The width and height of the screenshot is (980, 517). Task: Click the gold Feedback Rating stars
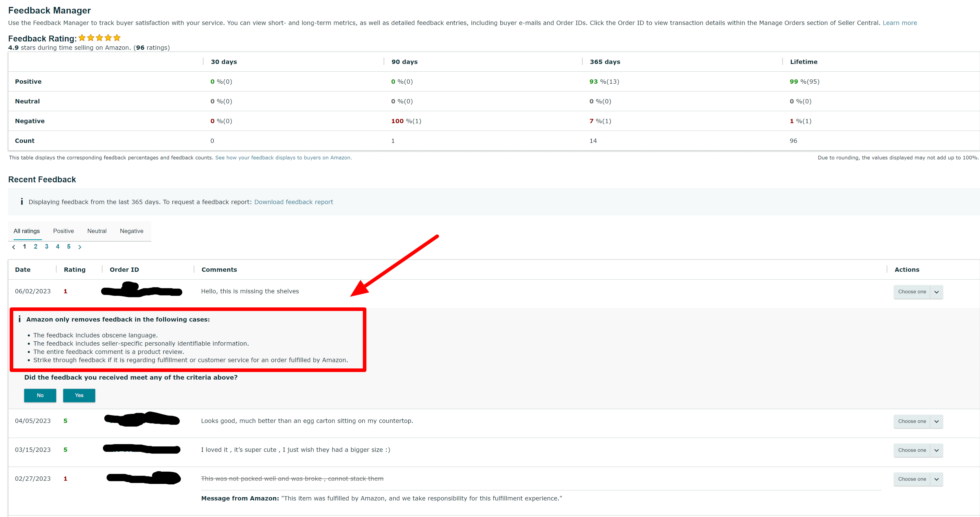click(99, 38)
